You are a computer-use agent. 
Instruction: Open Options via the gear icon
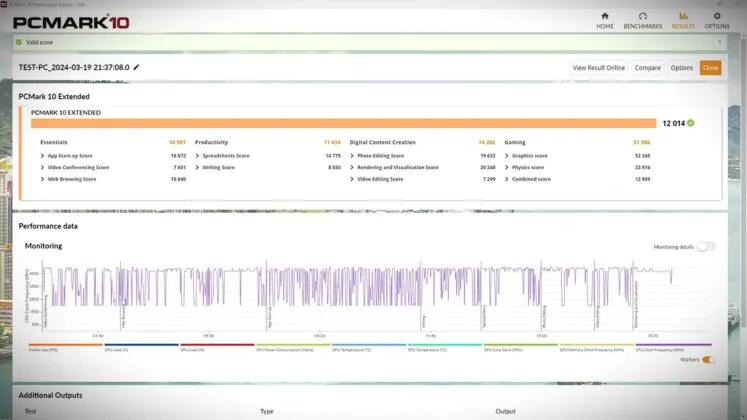coord(717,20)
